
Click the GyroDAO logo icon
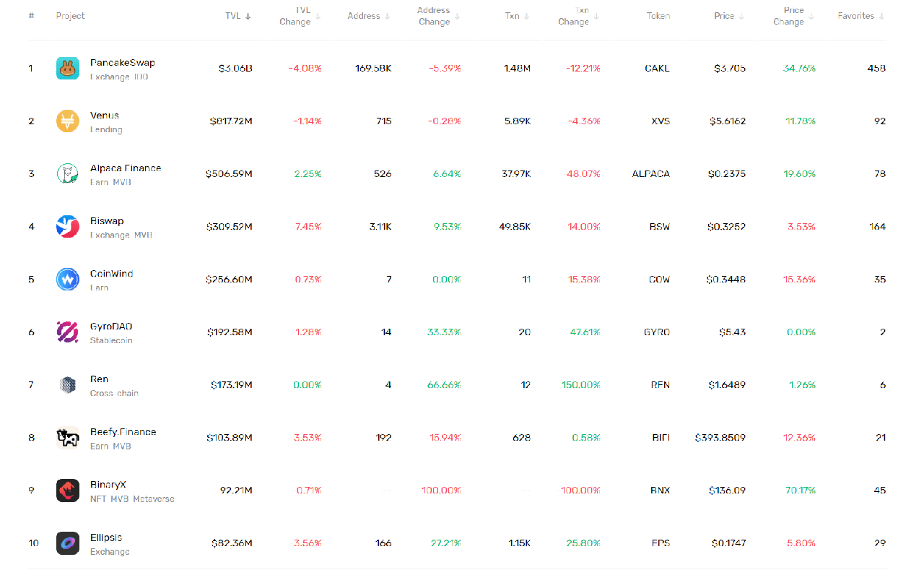point(68,332)
